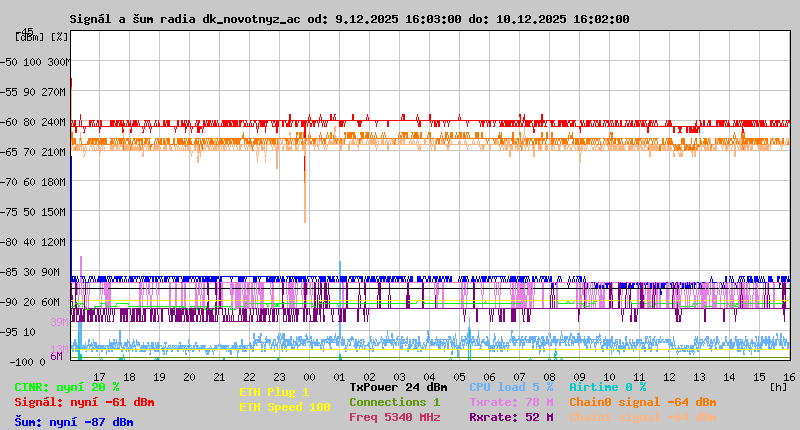This screenshot has height=430, width=800.
Task: Click the '-60 80 240M' y-axis label
Action: click(x=33, y=122)
